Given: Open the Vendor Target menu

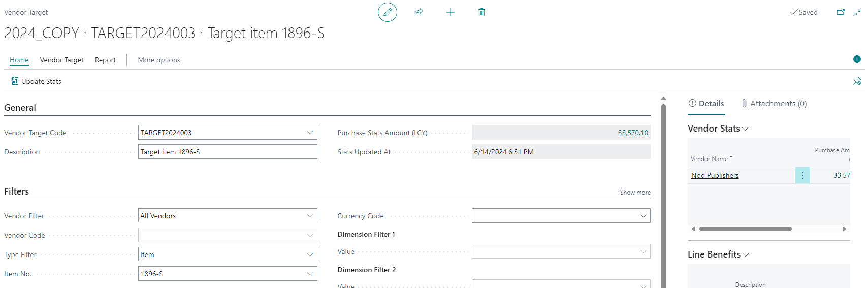Looking at the screenshot, I should (x=62, y=60).
